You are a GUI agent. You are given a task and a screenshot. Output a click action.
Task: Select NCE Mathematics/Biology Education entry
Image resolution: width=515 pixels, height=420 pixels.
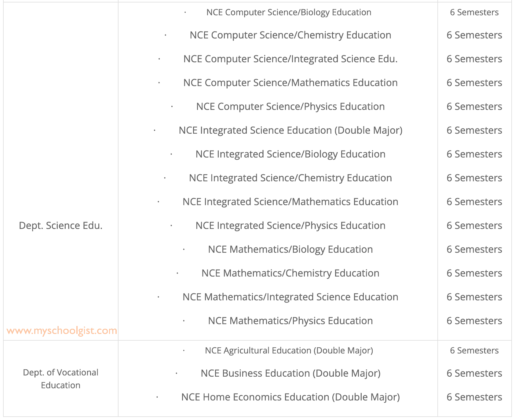point(290,249)
